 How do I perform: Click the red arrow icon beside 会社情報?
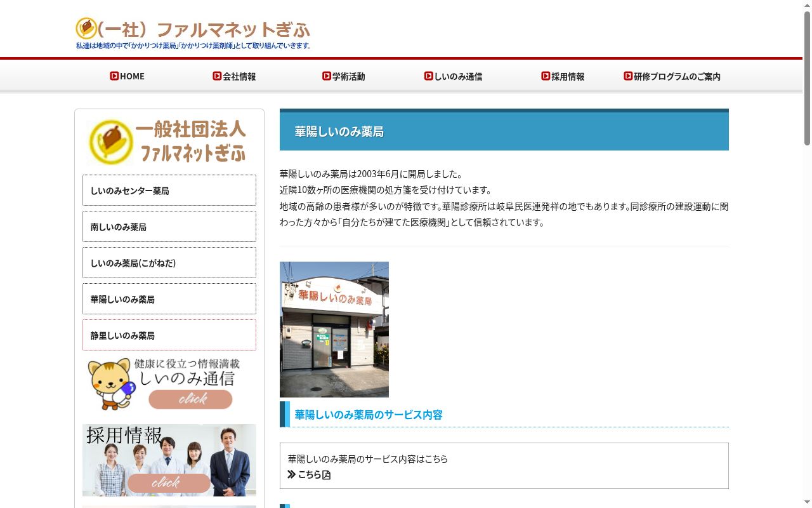pos(217,76)
